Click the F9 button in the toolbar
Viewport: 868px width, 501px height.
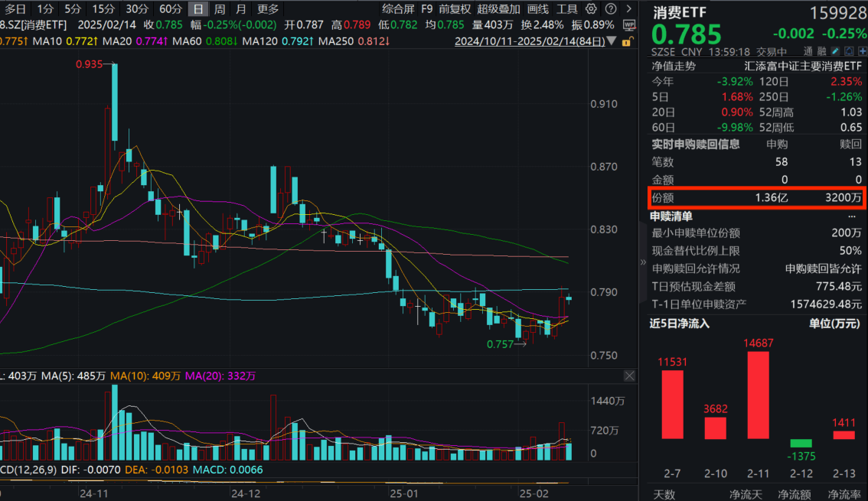click(426, 8)
